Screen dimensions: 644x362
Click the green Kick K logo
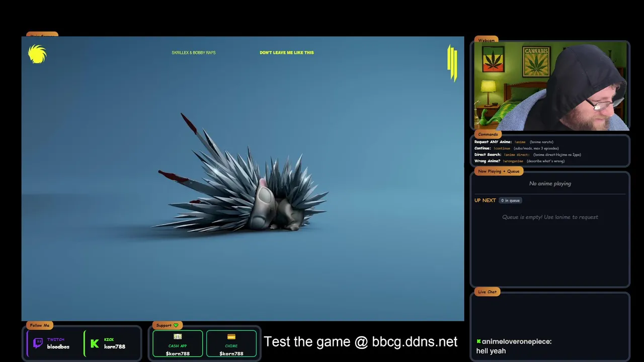[x=95, y=344]
